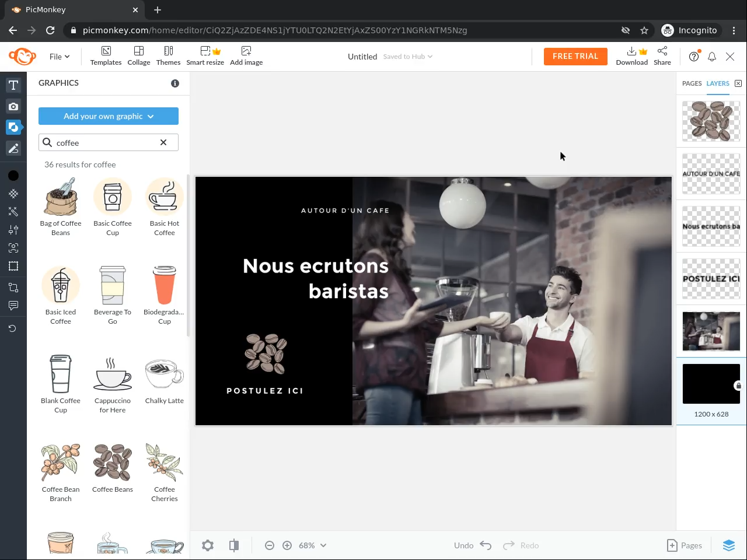Image resolution: width=747 pixels, height=560 pixels.
Task: Open the Templates toolbar item
Action: (x=106, y=56)
